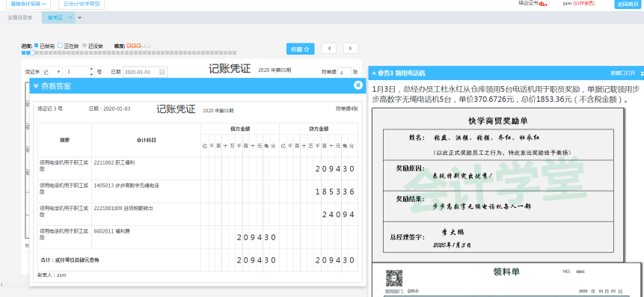Click the 正在做 legend marker
Screen dimensions: 644x297
[x=60, y=46]
